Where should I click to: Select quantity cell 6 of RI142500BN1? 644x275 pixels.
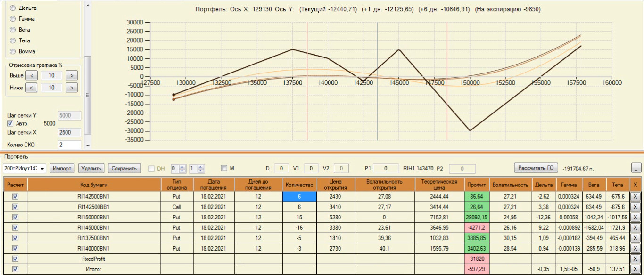(x=299, y=197)
